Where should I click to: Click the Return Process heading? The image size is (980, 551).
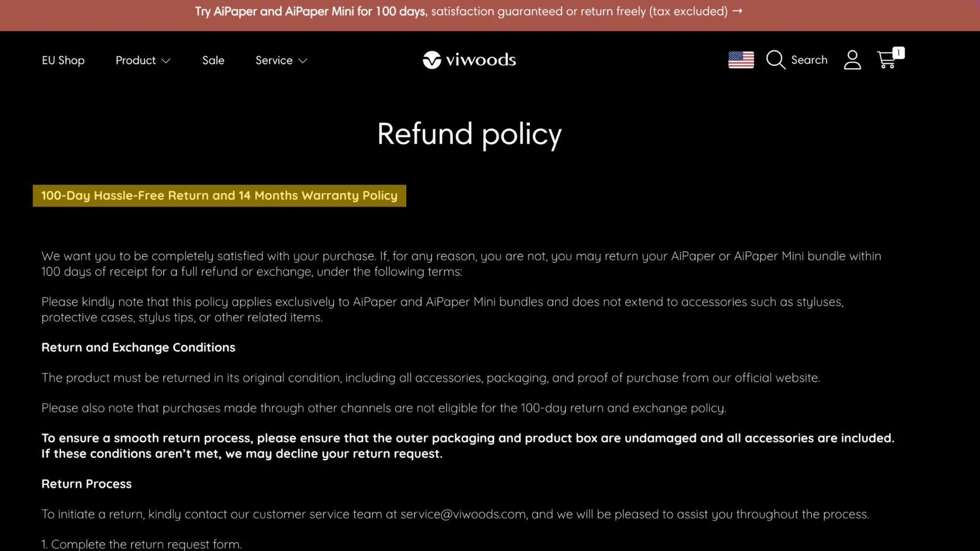[86, 484]
